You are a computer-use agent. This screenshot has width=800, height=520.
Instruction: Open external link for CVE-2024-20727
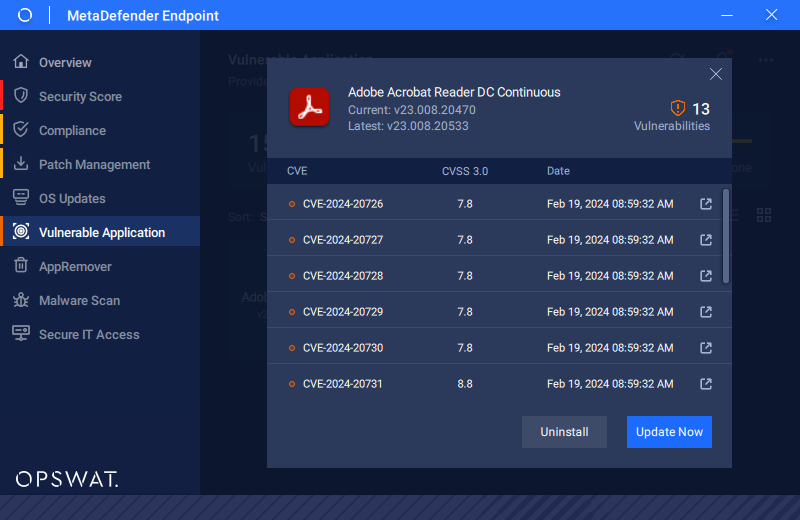coord(706,240)
